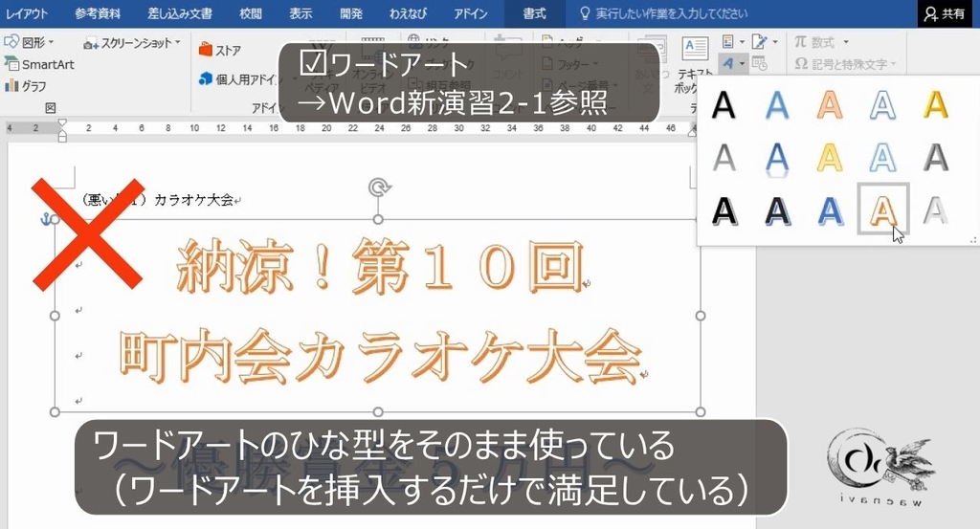Insert a グラフ chart
Screen dimensions: 980x529
point(26,85)
